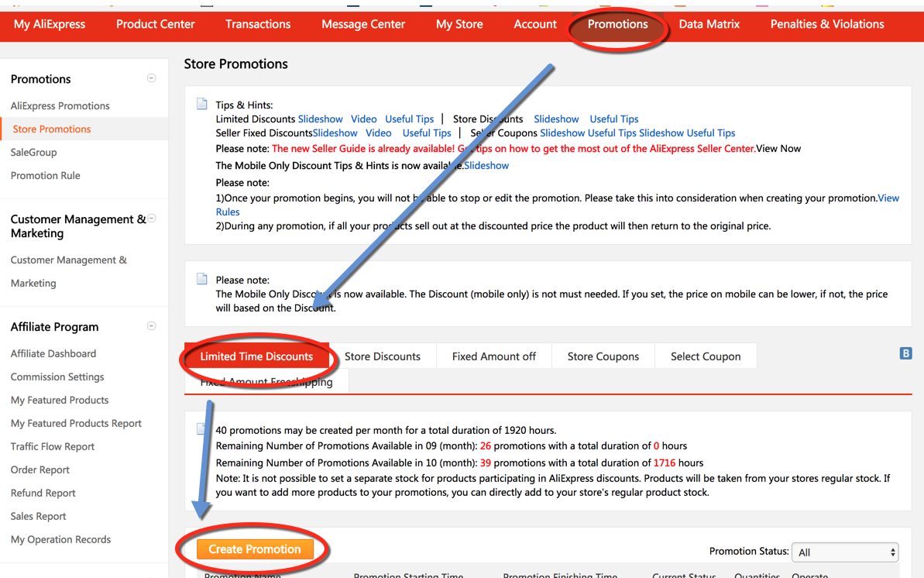Switch to Store Coupons tab

click(603, 356)
